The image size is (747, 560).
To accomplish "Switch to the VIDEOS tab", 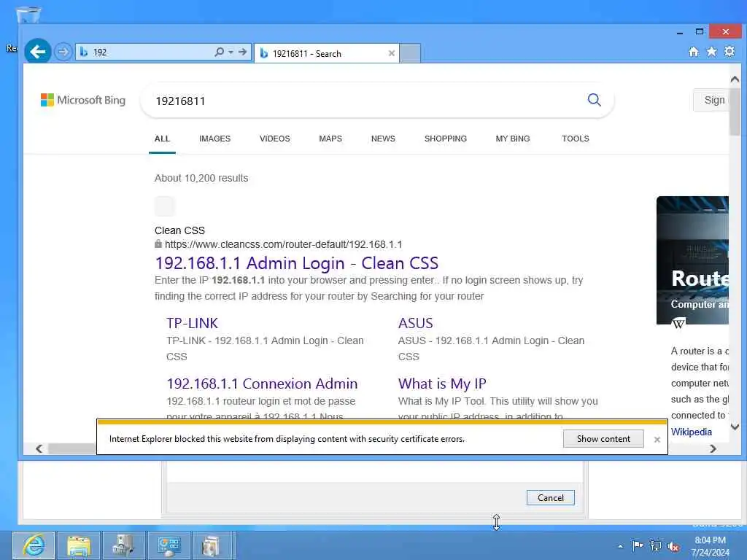I will [x=275, y=139].
